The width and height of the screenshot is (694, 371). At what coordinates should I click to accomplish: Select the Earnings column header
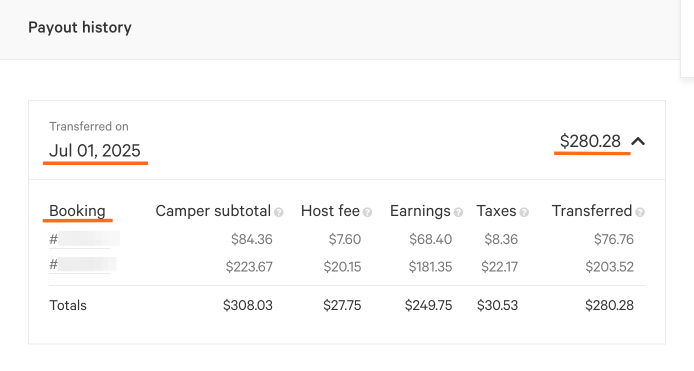click(420, 211)
